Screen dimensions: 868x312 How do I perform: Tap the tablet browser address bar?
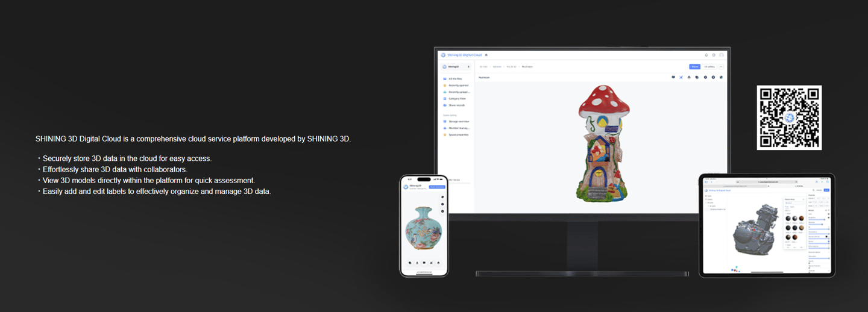coord(768,182)
